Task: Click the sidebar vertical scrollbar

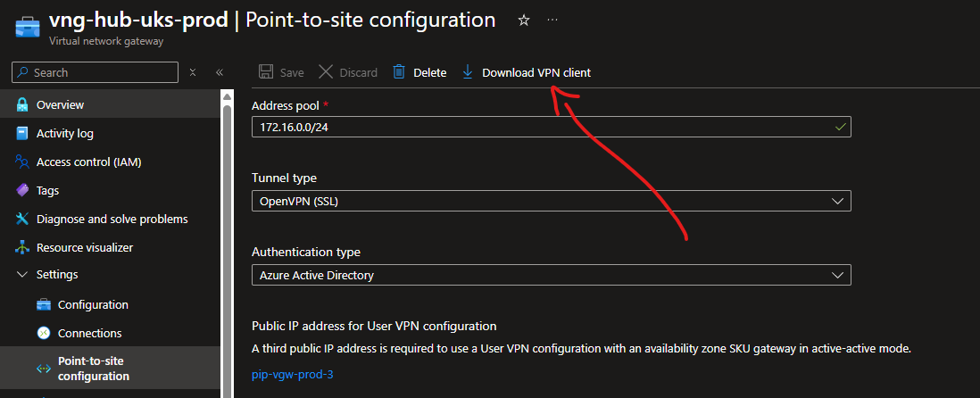Action: (228, 250)
